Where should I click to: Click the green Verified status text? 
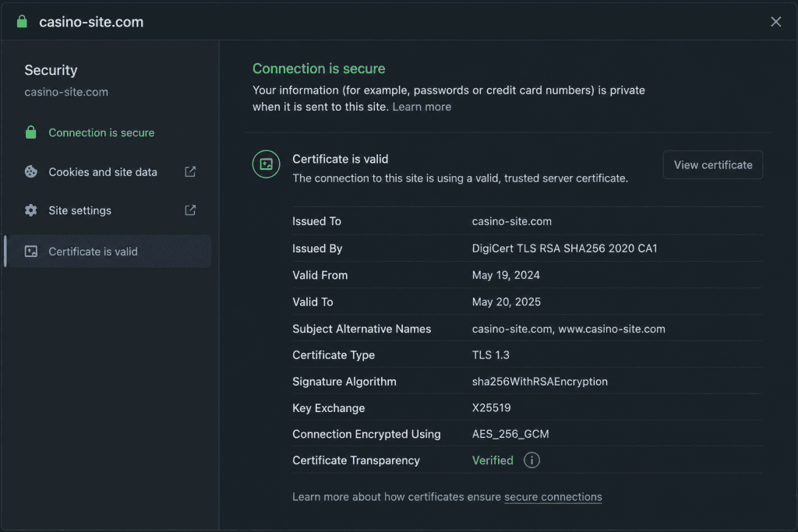point(493,460)
